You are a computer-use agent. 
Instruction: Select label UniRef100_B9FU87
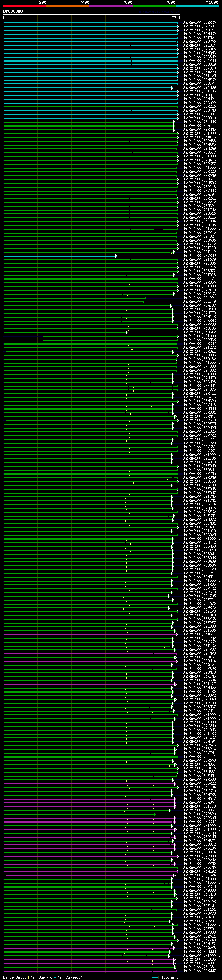point(199,114)
